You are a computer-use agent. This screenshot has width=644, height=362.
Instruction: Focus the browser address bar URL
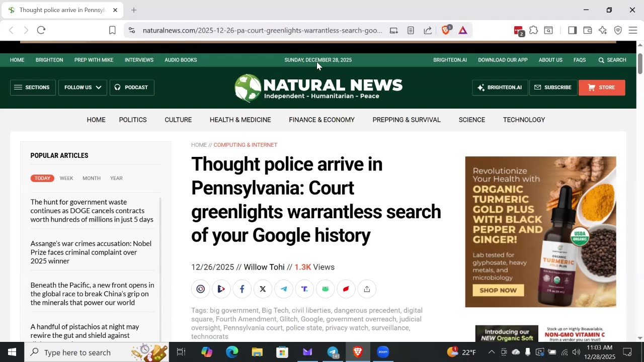pyautogui.click(x=262, y=30)
